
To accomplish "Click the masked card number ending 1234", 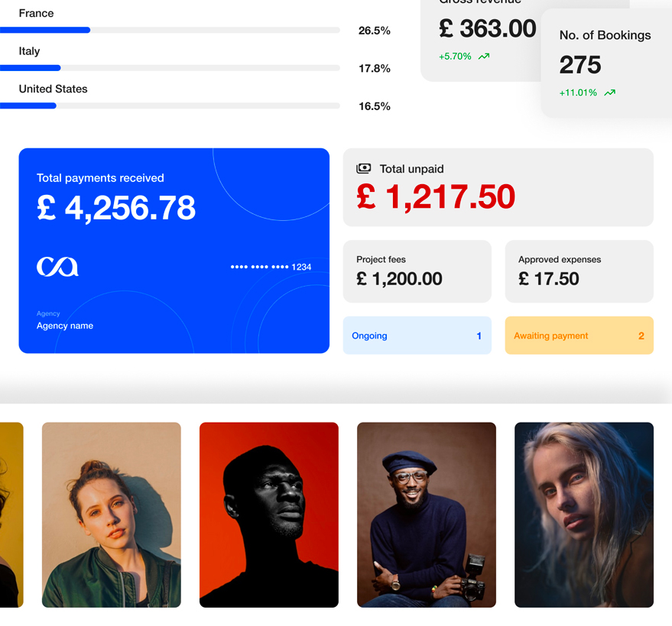I will (271, 267).
